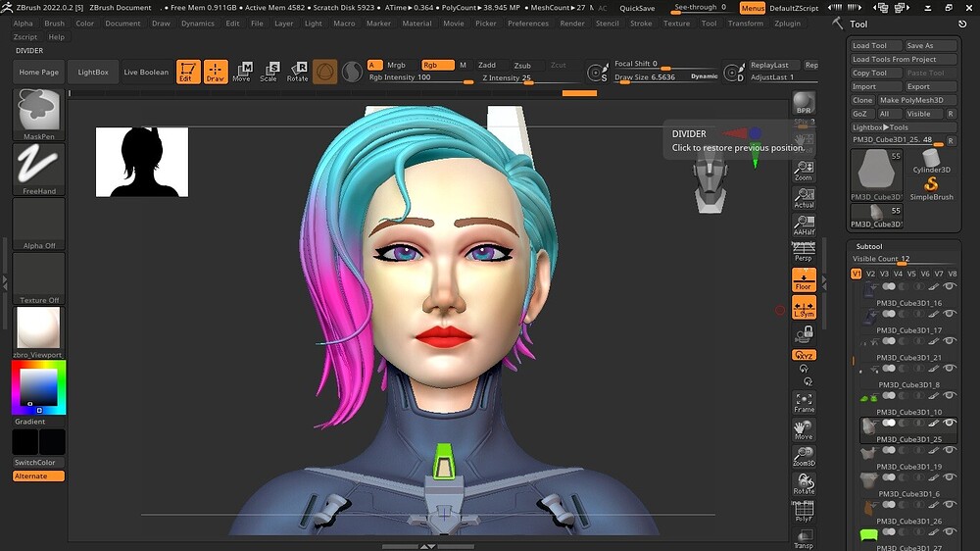The width and height of the screenshot is (980, 551).
Task: Click the AAHalf icon
Action: 804,225
